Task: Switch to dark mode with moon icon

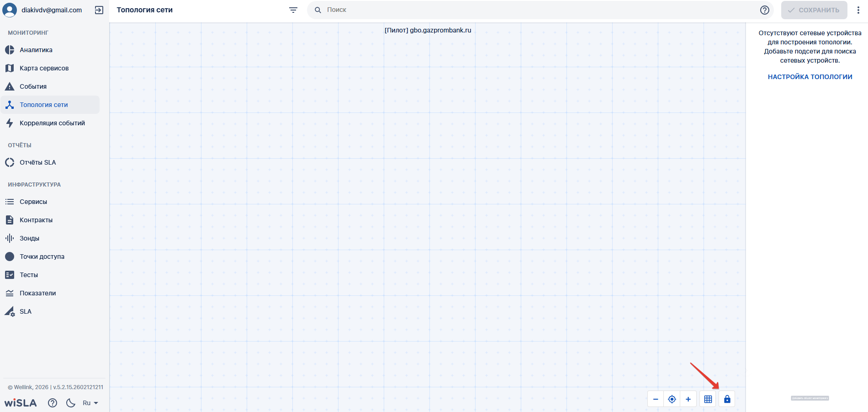Action: pyautogui.click(x=71, y=403)
